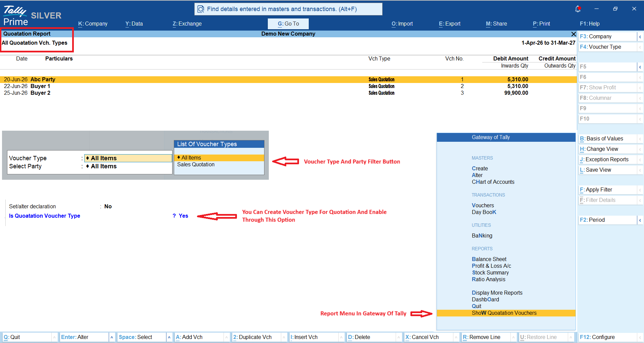Open the Z: Exchange menu
Viewport: 644px width, 343px height.
coord(187,24)
